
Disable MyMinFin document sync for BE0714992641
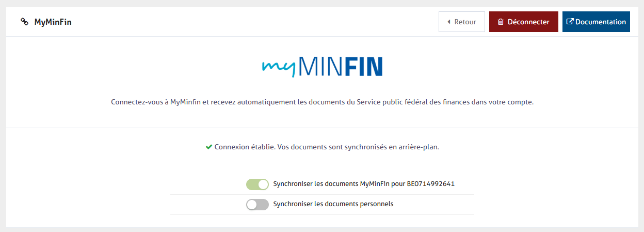point(257,184)
